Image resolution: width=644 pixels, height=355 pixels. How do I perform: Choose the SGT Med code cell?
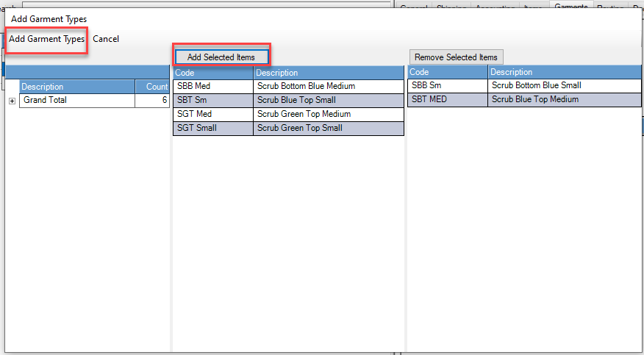212,114
